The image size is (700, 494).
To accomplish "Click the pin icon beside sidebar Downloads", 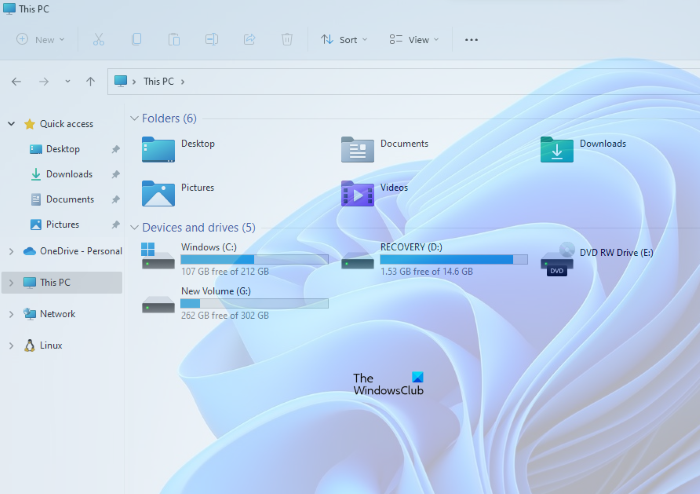I will (116, 174).
